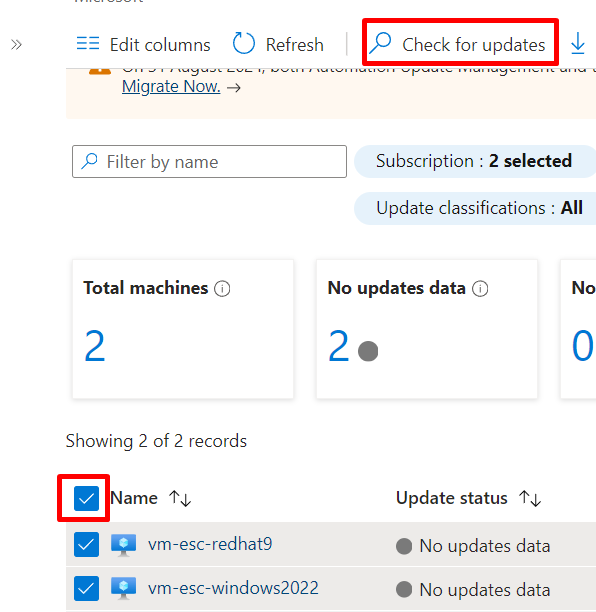The width and height of the screenshot is (596, 612).
Task: Open the vm-esc-redhat9 machine
Action: click(210, 544)
